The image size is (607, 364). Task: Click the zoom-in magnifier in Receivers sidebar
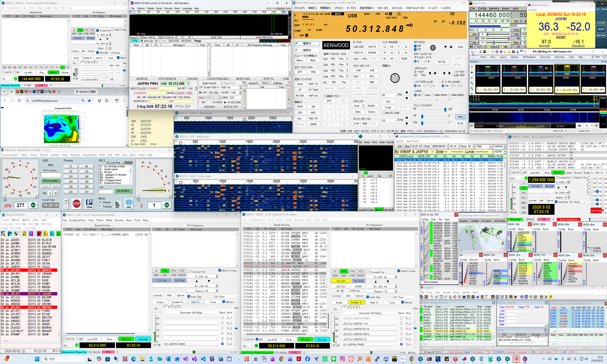(x=472, y=83)
